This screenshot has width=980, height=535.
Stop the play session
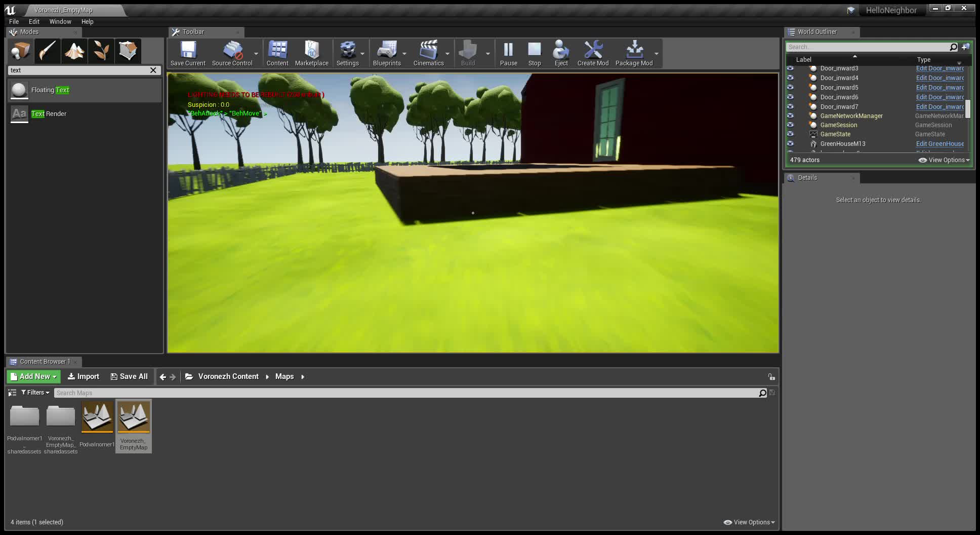(x=535, y=54)
